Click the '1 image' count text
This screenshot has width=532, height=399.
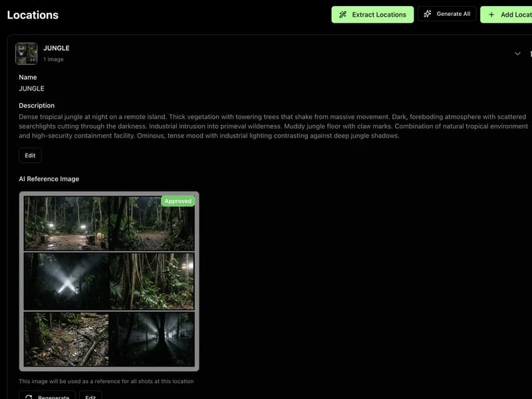coord(53,59)
